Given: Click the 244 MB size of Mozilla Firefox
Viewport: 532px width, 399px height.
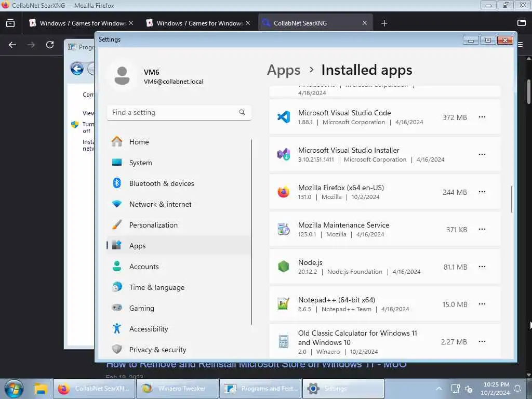Looking at the screenshot, I should 455,192.
